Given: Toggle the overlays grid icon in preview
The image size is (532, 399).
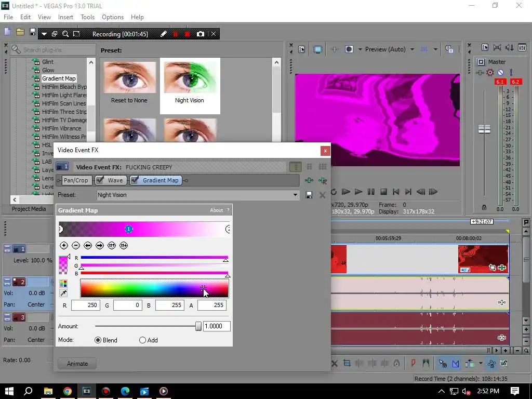Looking at the screenshot, I should tap(424, 49).
